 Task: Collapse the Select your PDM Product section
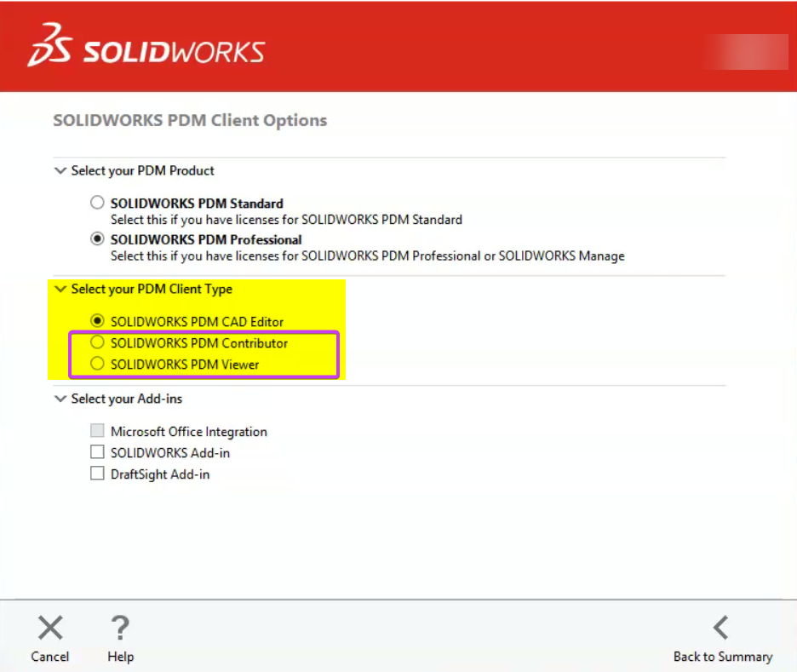coord(60,170)
